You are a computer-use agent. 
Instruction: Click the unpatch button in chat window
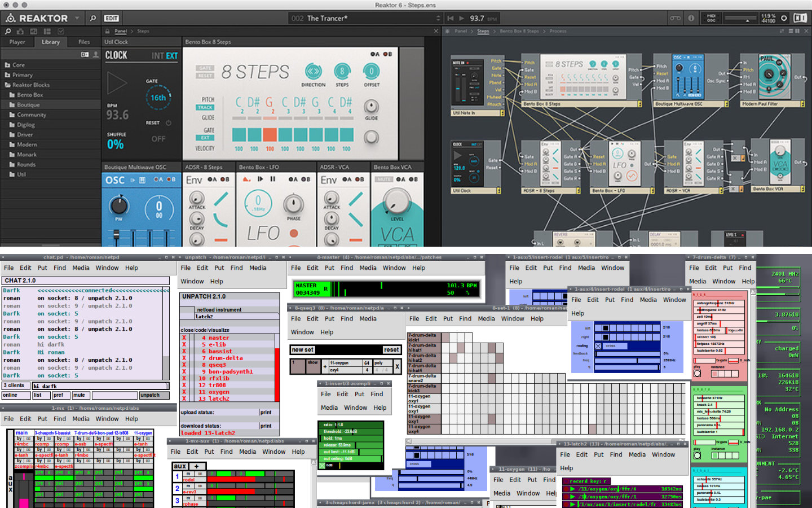click(x=154, y=395)
